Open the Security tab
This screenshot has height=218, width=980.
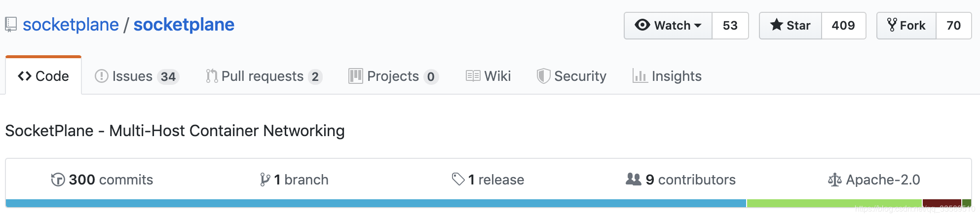[571, 76]
